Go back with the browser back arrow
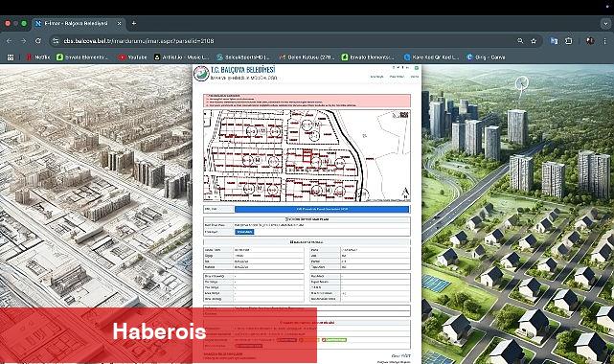 9,40
